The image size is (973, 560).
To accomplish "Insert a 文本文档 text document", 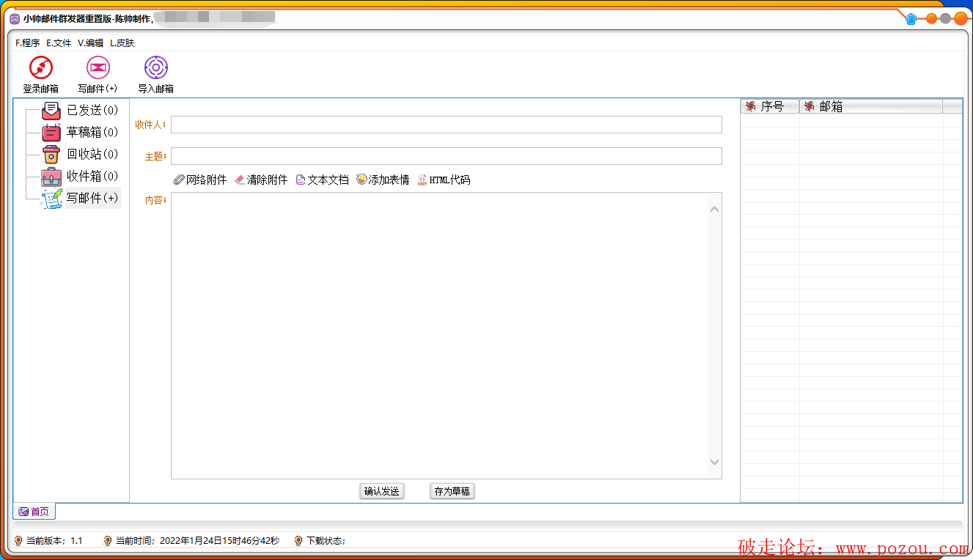I will point(322,180).
